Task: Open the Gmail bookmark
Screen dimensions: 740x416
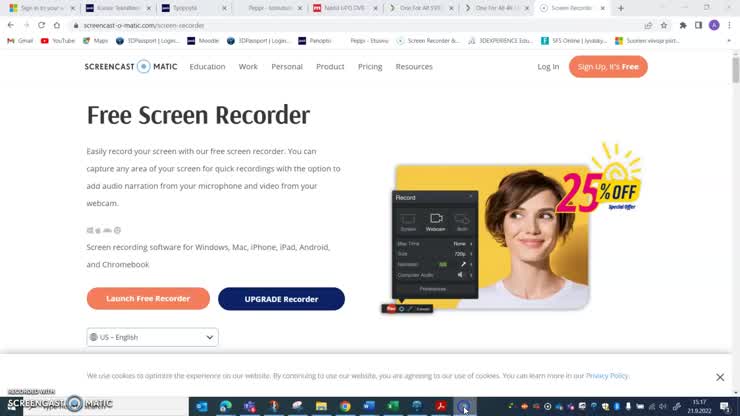Action: (20, 41)
